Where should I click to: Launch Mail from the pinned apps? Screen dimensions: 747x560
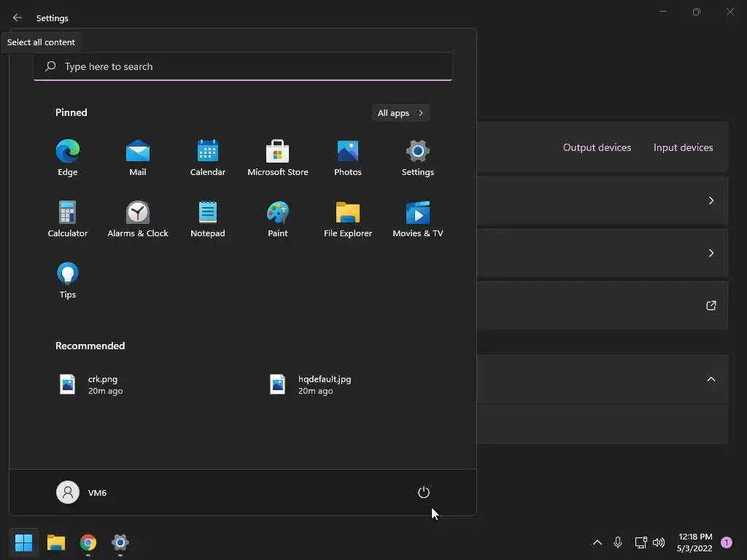[x=138, y=158]
